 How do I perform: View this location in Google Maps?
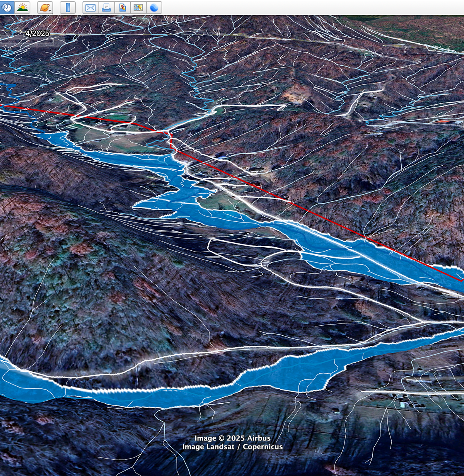point(138,7)
